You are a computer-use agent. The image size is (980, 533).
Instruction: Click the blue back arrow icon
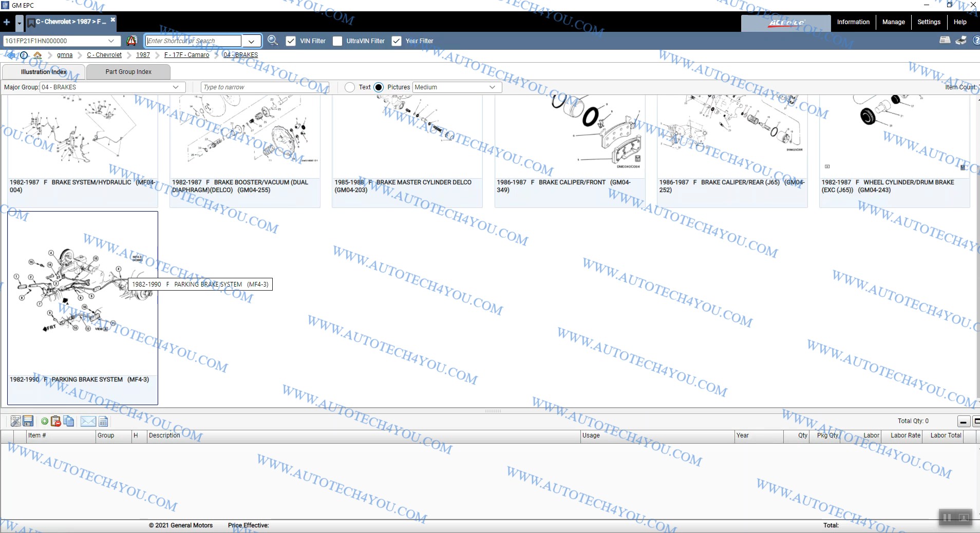pyautogui.click(x=11, y=55)
